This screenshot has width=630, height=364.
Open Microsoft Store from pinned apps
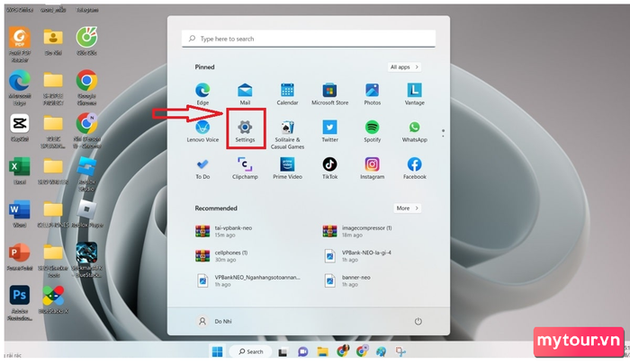(x=330, y=93)
